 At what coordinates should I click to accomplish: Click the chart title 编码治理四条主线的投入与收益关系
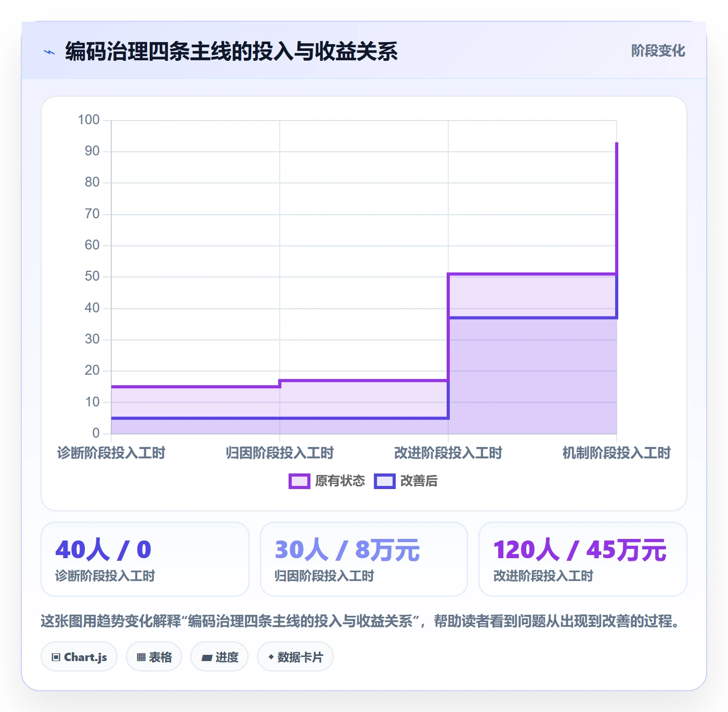[x=231, y=51]
